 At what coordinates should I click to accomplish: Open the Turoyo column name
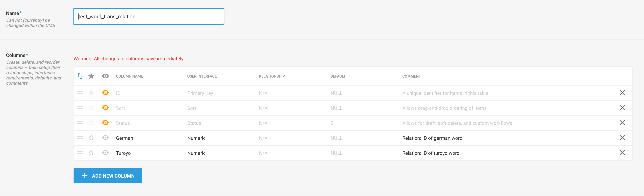pos(123,153)
